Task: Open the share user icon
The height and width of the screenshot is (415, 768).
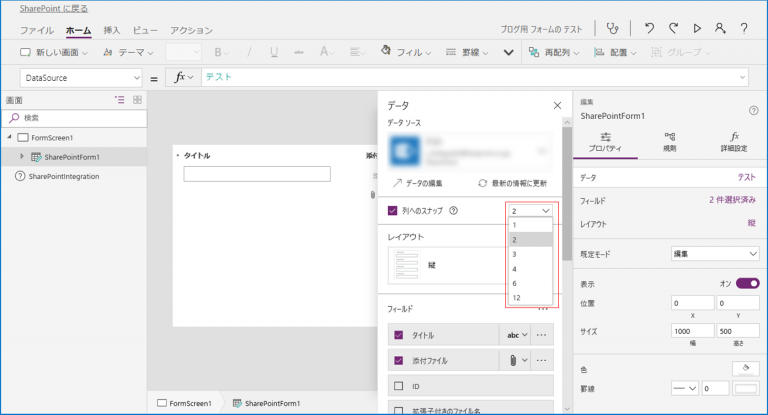Action: pos(720,29)
